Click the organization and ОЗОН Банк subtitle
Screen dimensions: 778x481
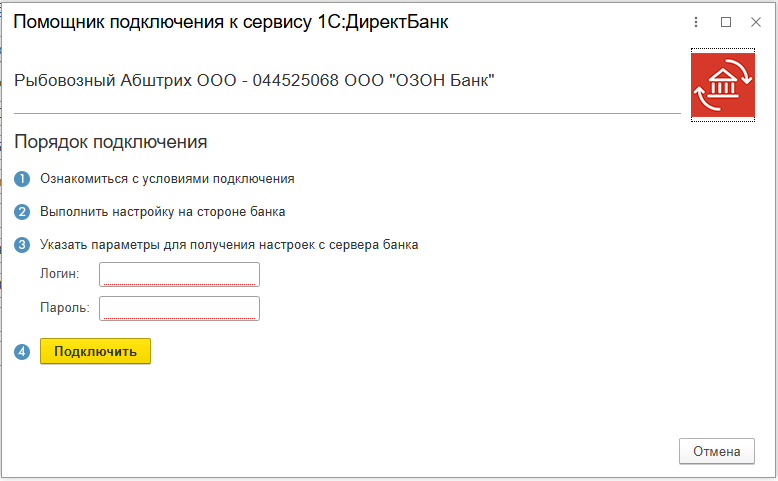pos(255,80)
